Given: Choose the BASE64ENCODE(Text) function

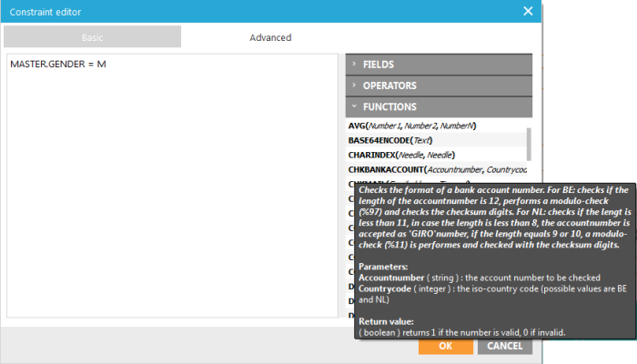Looking at the screenshot, I should tap(389, 140).
